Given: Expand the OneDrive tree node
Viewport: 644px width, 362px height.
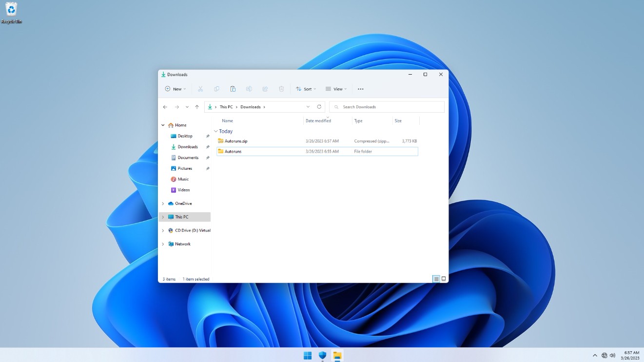Looking at the screenshot, I should (x=163, y=203).
